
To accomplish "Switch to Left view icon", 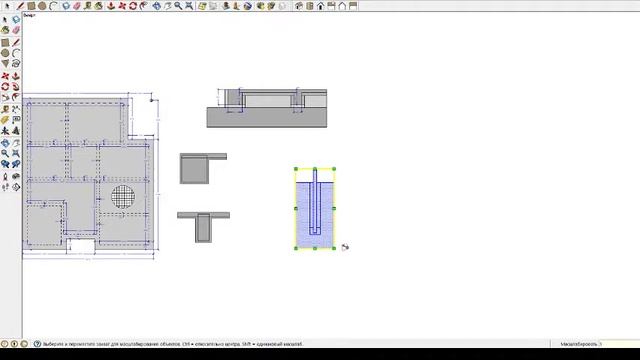I will pos(353,6).
